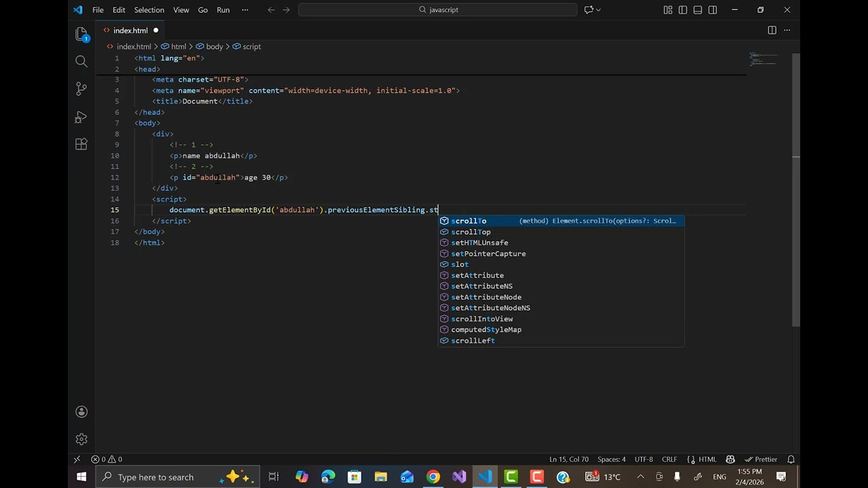868x488 pixels.
Task: Open errors and warnings problems count
Action: 106,459
